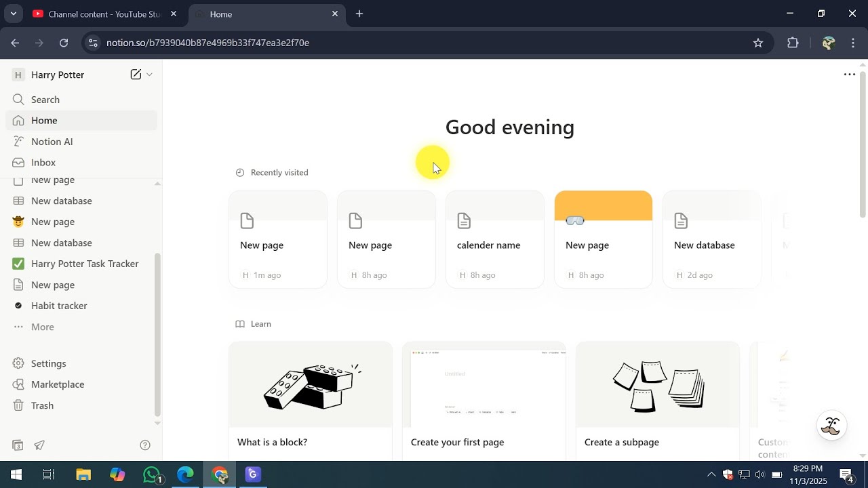Open Search in the sidebar
The height and width of the screenshot is (488, 868).
(x=81, y=100)
